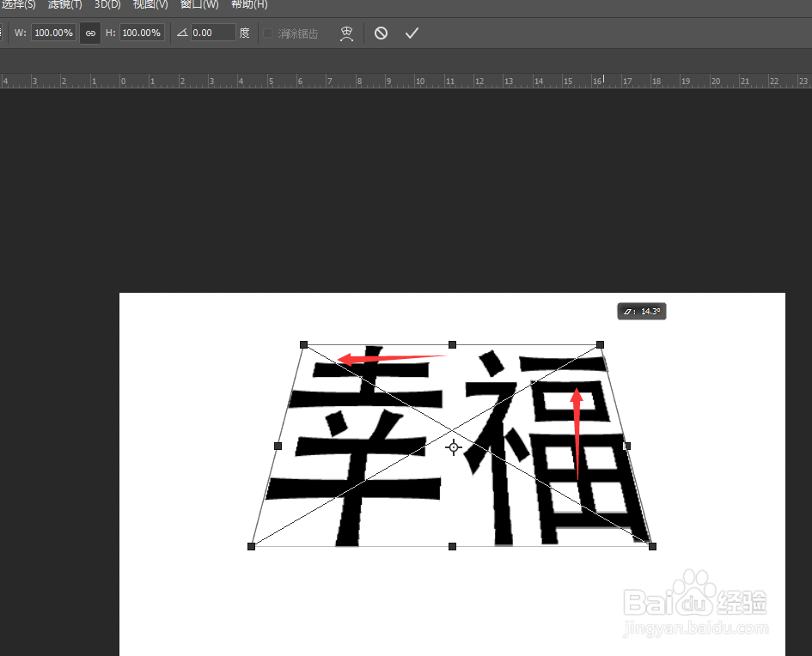Image resolution: width=812 pixels, height=656 pixels.
Task: Enable the 消除锯齿 anti-alias checkbox
Action: point(267,33)
